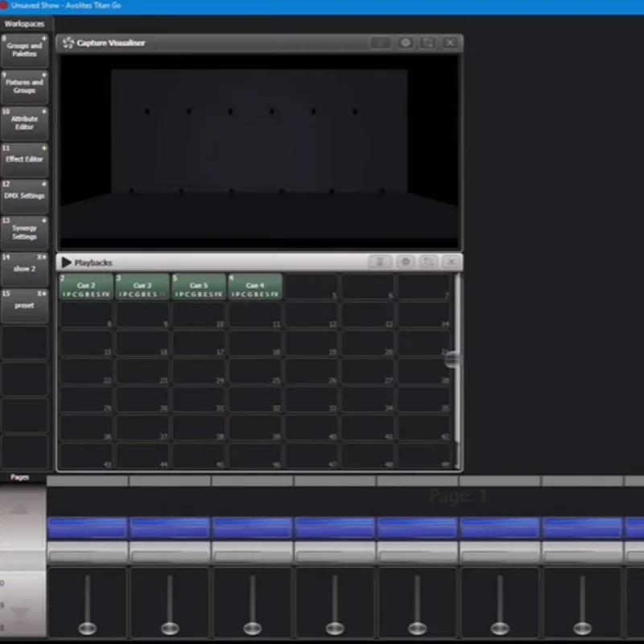Click the resize icon on Playbacks window
This screenshot has height=644, width=644.
click(x=429, y=262)
